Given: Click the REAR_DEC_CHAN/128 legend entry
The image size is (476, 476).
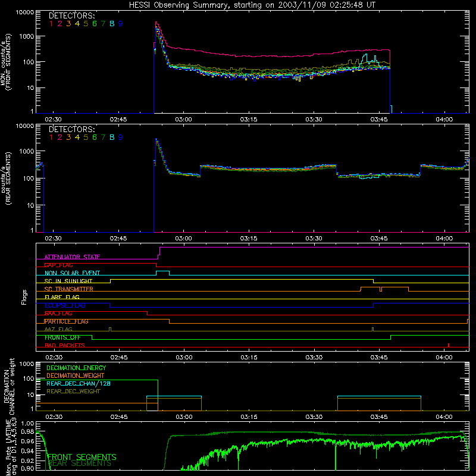Looking at the screenshot, I should (x=79, y=383).
